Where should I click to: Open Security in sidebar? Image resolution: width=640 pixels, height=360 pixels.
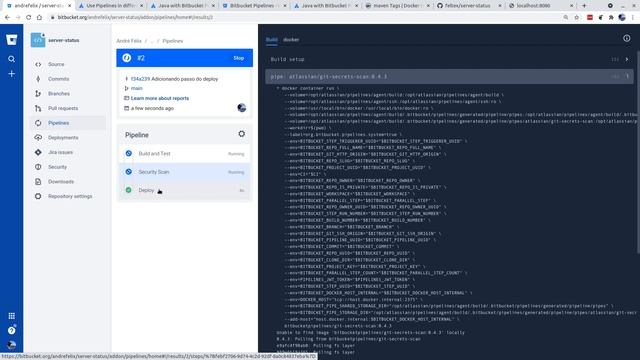tap(57, 167)
